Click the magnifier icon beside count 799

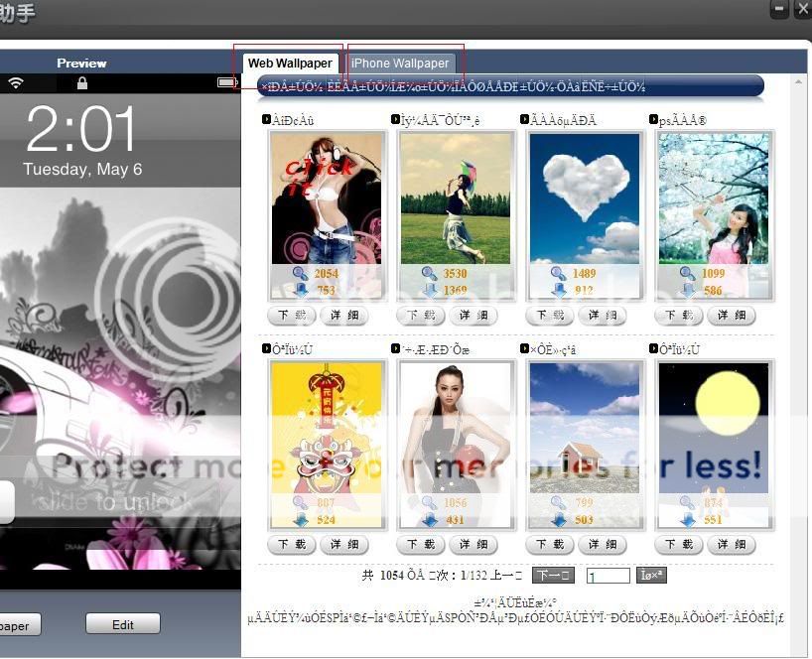[558, 502]
